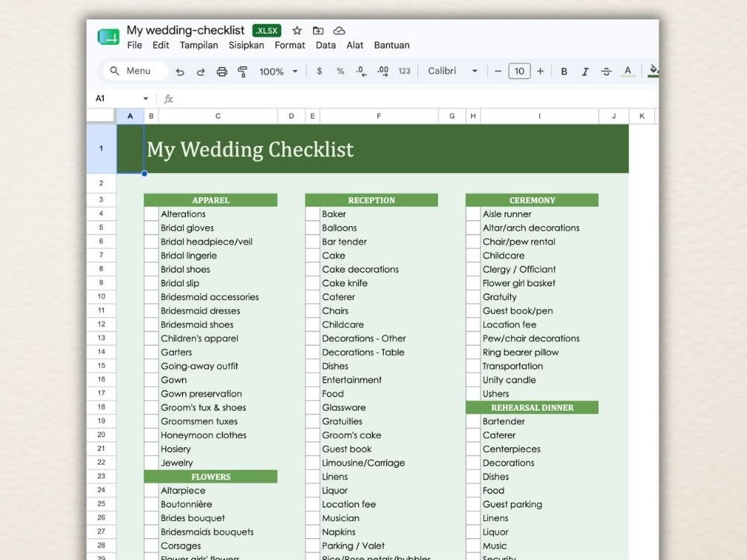Check the Bartender checkbox under Rehearsal Dinner

473,421
